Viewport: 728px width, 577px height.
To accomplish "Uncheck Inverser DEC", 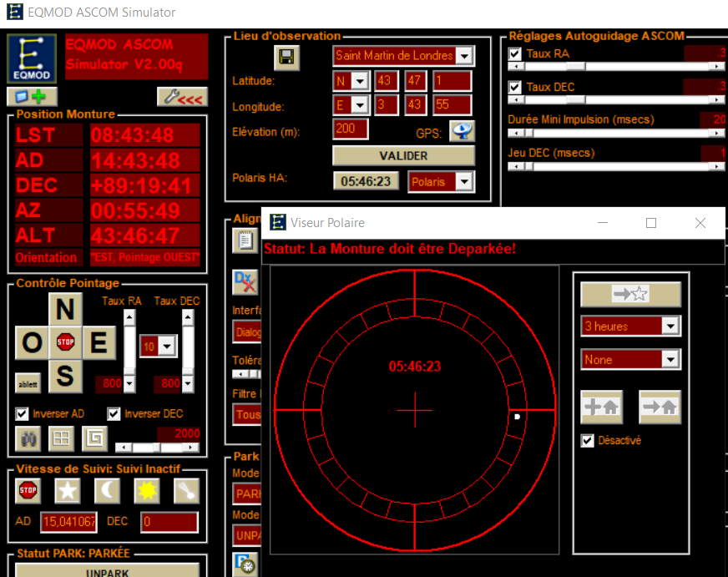I will 114,413.
